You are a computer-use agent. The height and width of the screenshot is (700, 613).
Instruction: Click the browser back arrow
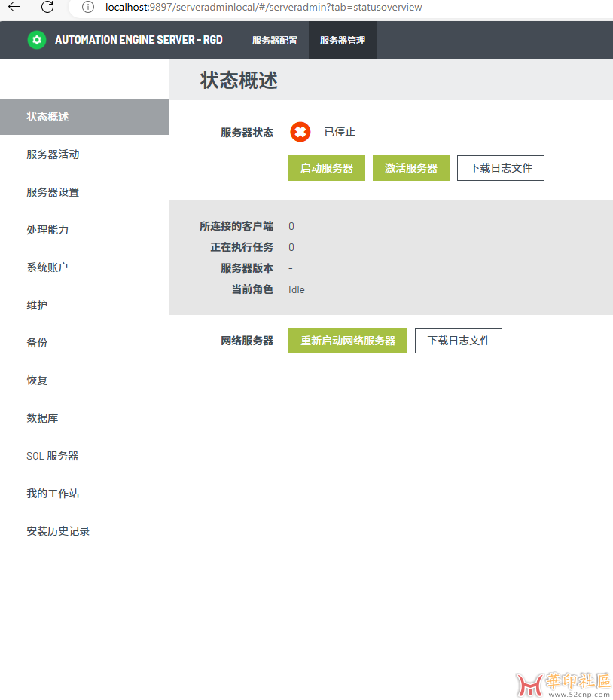pyautogui.click(x=15, y=7)
